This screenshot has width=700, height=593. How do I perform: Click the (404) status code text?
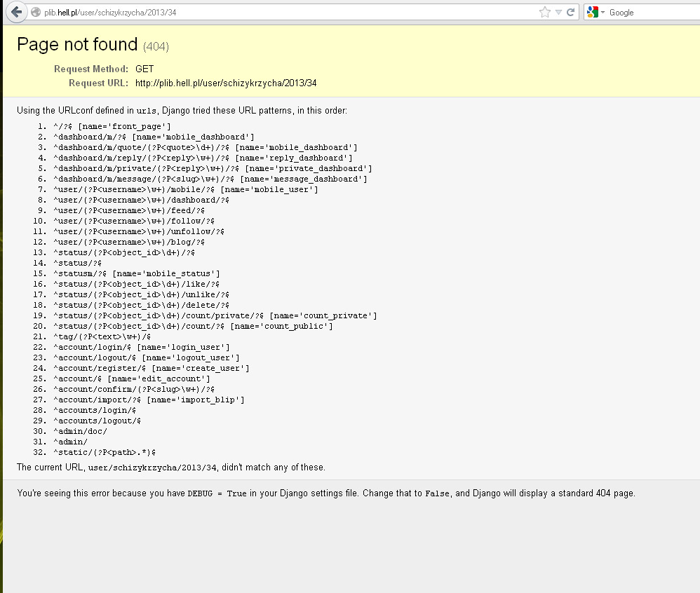coord(156,46)
